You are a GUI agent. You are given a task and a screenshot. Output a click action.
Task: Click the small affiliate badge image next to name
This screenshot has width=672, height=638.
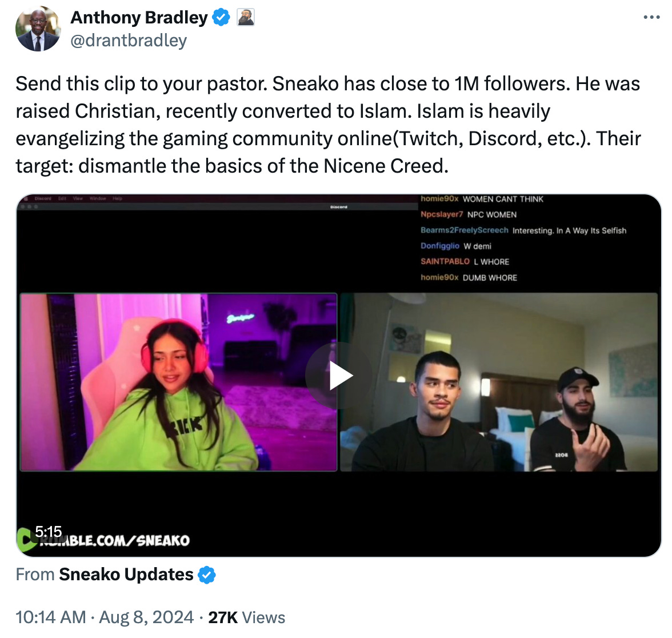click(246, 18)
